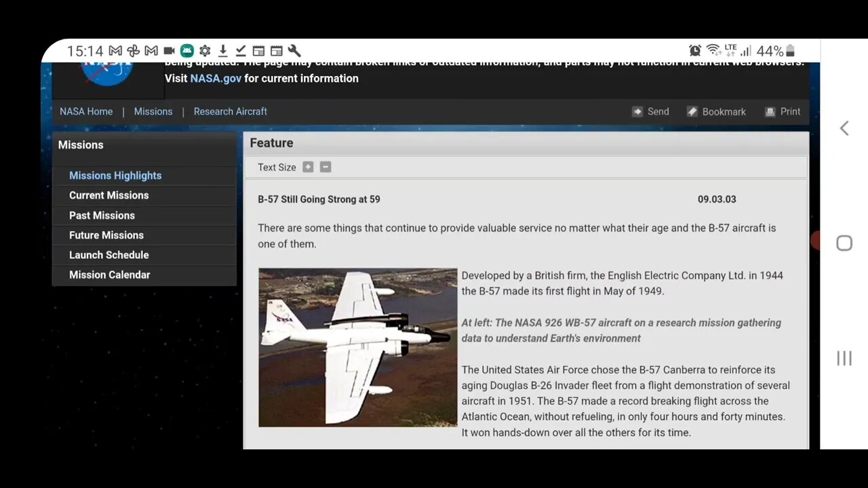Image resolution: width=868 pixels, height=488 pixels.
Task: Tap the Android recent apps button
Action: pyautogui.click(x=844, y=359)
